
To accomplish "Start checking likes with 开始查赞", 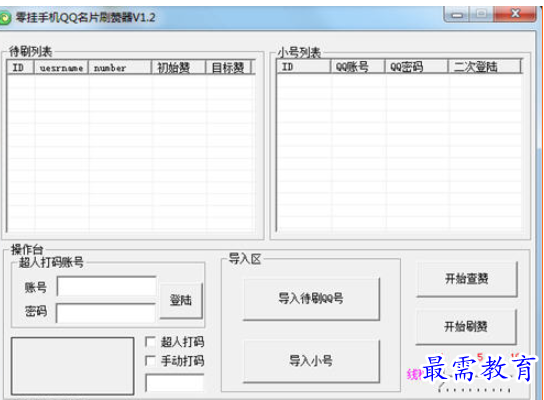I will (x=467, y=279).
